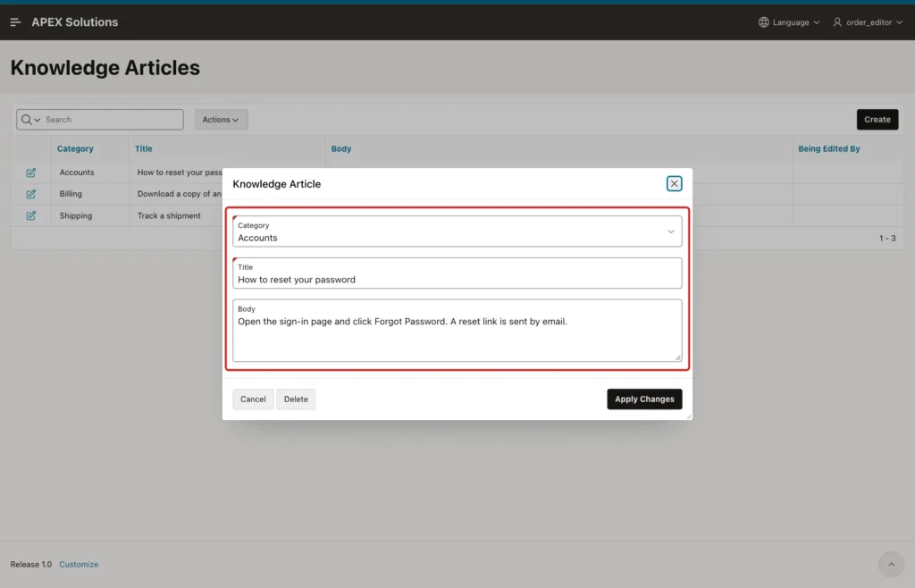The height and width of the screenshot is (588, 915).
Task: Click the Cancel button
Action: point(253,399)
